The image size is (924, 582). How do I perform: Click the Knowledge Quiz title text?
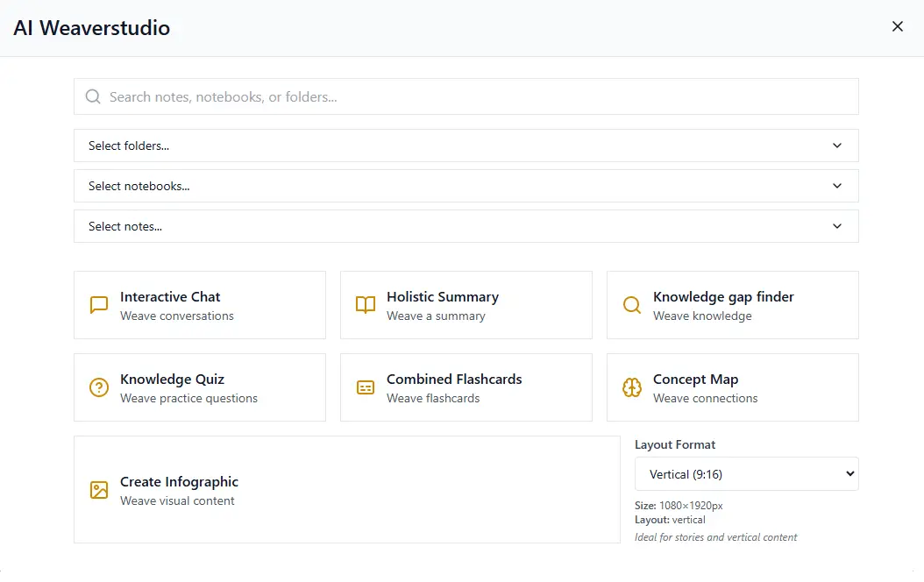pyautogui.click(x=172, y=380)
